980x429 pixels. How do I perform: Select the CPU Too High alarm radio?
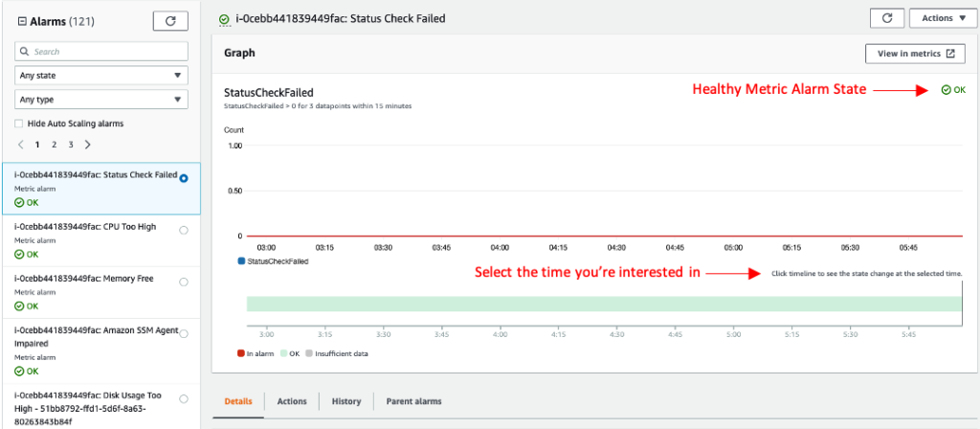click(184, 230)
